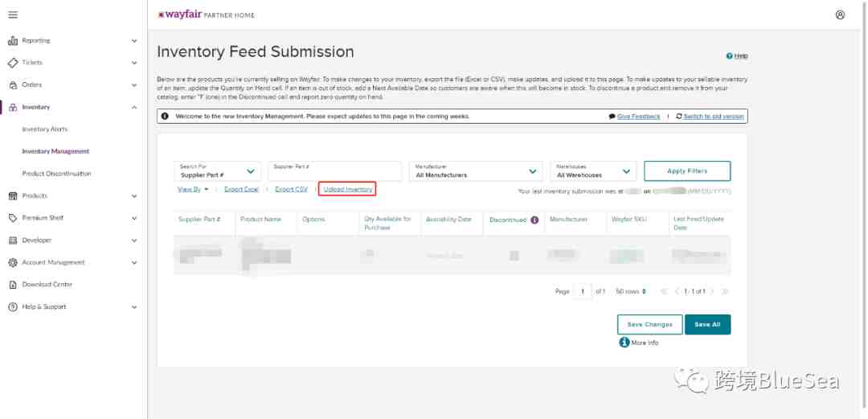Image resolution: width=868 pixels, height=419 pixels.
Task: Click the Premium Shelf tag icon
Action: (x=13, y=218)
